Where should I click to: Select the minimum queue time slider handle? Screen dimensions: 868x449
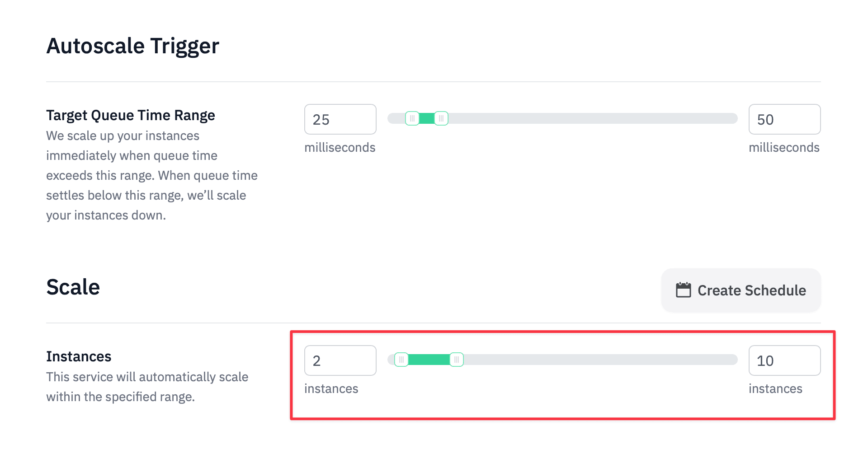(412, 118)
